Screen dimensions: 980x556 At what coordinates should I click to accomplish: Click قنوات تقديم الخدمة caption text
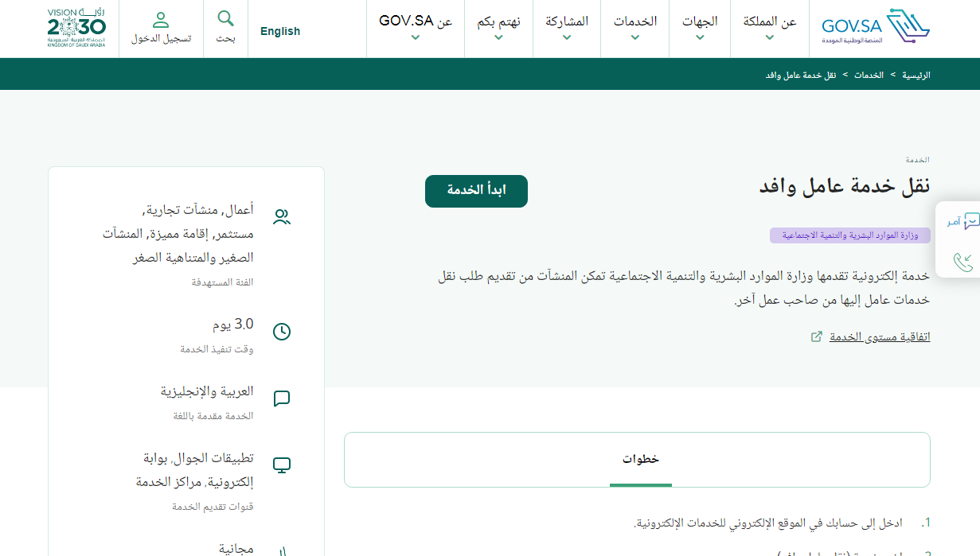tap(213, 507)
